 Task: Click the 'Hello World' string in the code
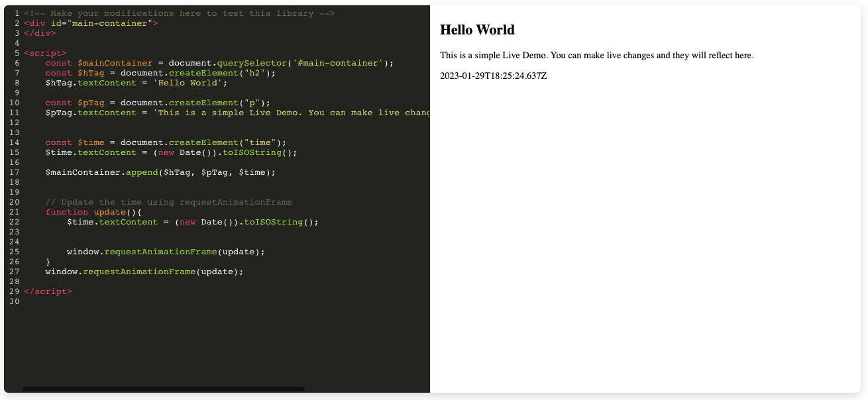click(188, 83)
